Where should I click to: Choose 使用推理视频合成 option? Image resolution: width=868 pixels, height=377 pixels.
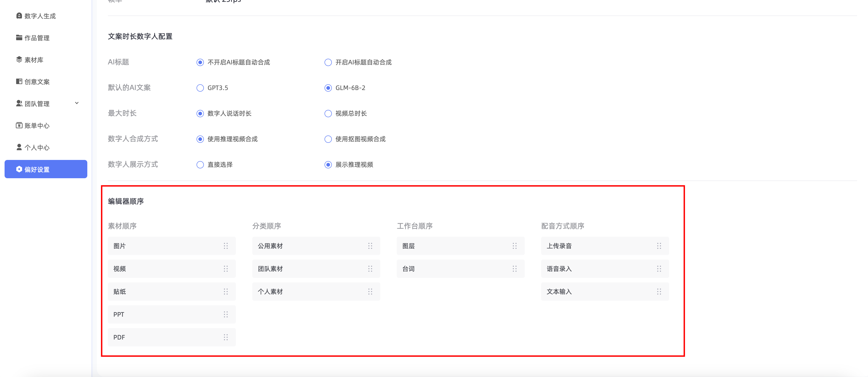click(x=200, y=139)
